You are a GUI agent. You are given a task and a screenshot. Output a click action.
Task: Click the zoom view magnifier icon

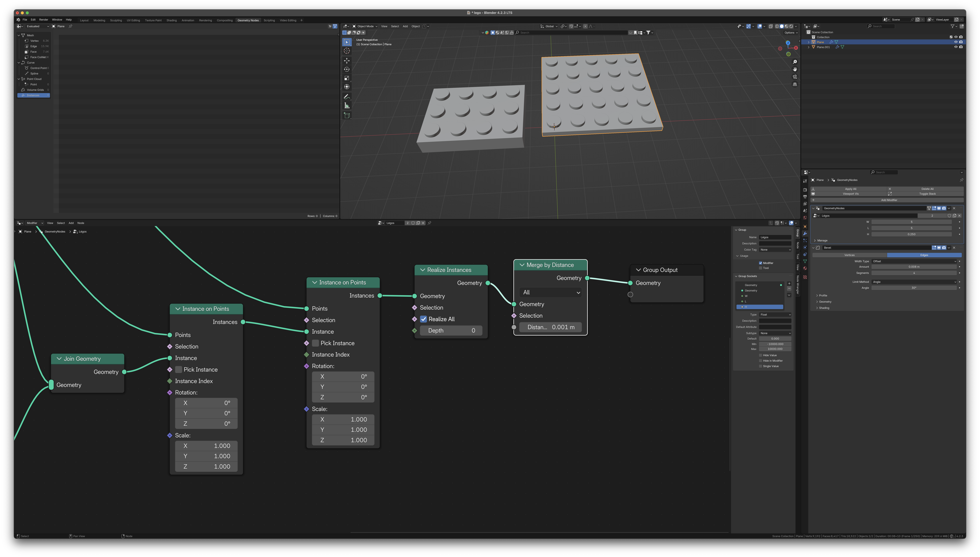795,62
